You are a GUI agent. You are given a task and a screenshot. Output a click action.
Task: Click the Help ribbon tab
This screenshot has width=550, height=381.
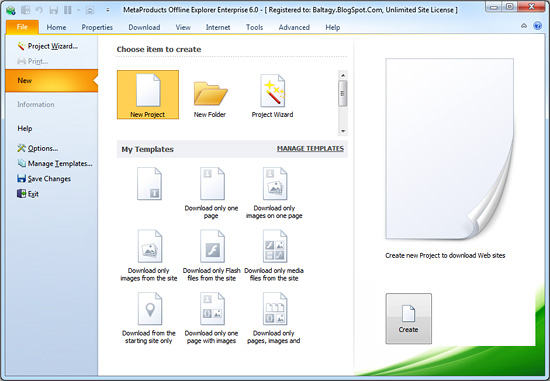(333, 27)
